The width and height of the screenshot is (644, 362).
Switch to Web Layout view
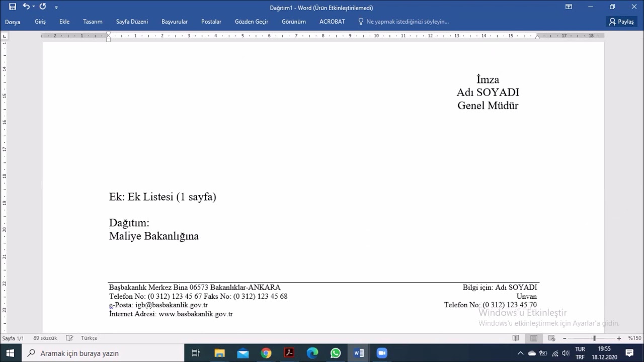(x=552, y=338)
